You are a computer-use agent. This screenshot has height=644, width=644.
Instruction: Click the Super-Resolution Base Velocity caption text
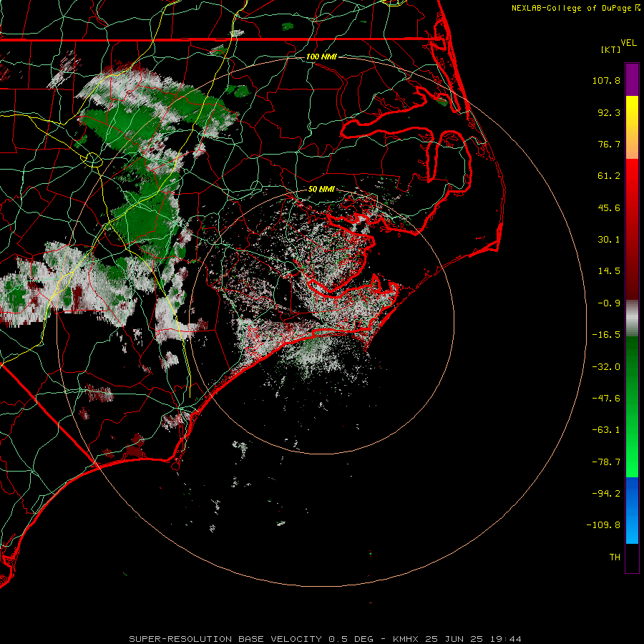251,639
